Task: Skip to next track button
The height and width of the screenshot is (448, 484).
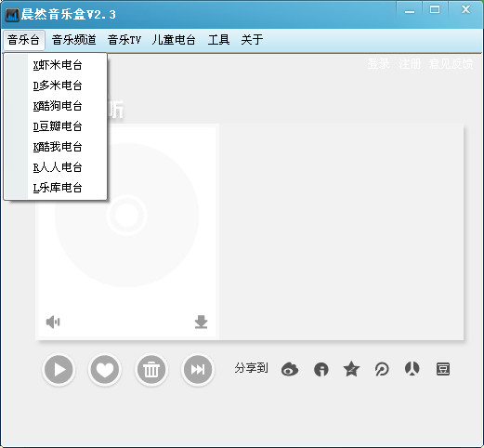Action: [198, 369]
